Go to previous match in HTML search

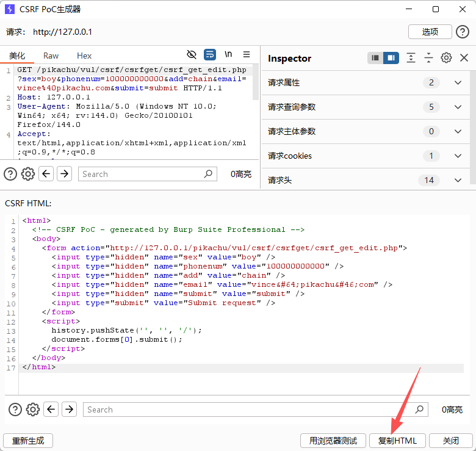[51, 410]
